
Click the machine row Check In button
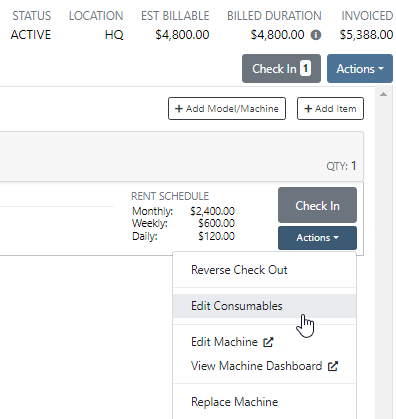(317, 205)
